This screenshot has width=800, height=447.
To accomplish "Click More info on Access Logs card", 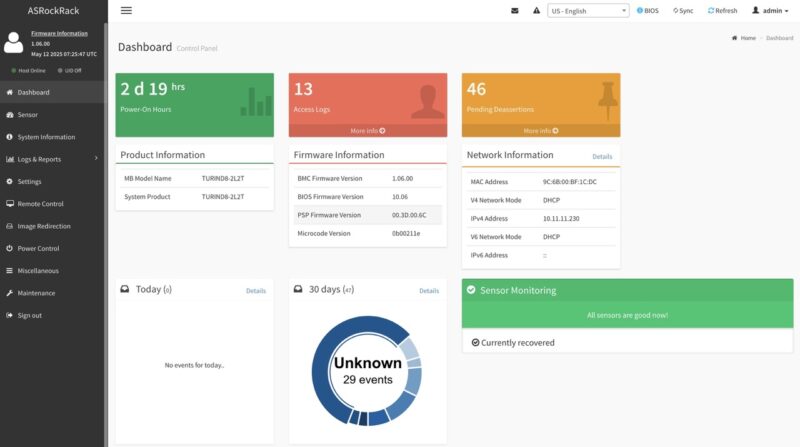I will tap(368, 131).
